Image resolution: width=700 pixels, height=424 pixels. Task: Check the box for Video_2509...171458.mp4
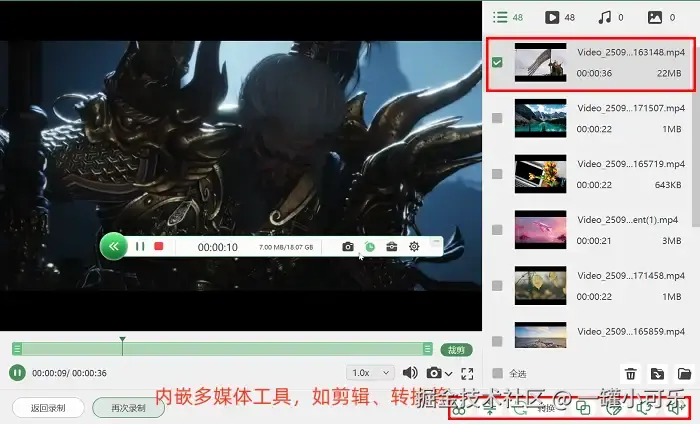click(x=497, y=285)
